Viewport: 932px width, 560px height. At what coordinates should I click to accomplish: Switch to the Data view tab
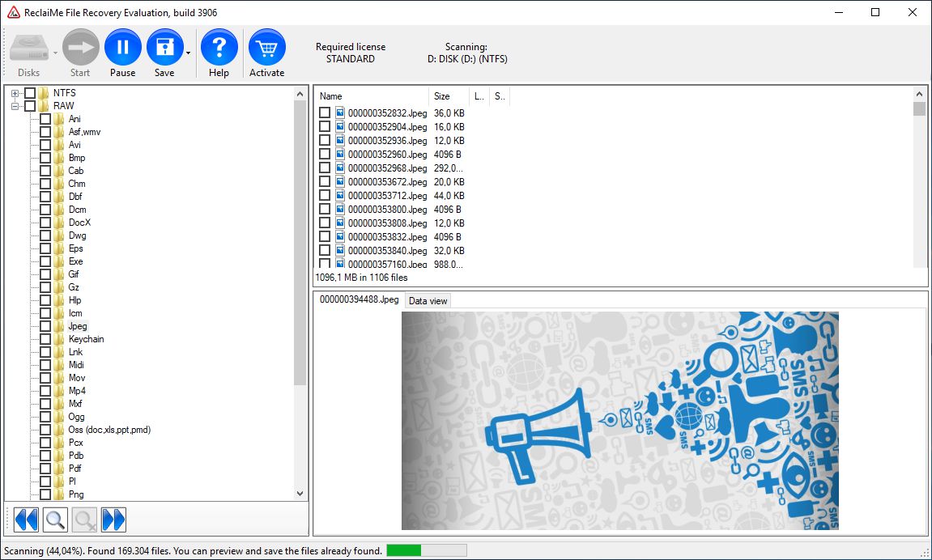(428, 301)
